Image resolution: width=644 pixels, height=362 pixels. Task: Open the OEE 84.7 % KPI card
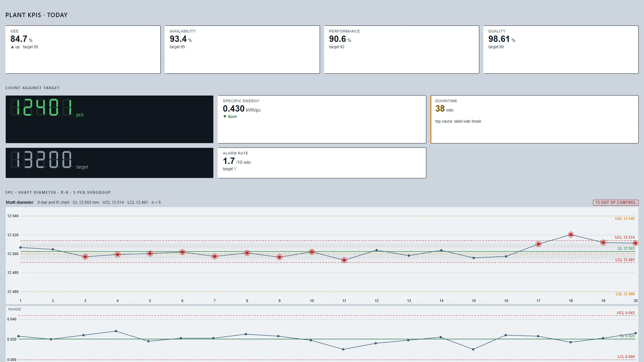tap(83, 50)
